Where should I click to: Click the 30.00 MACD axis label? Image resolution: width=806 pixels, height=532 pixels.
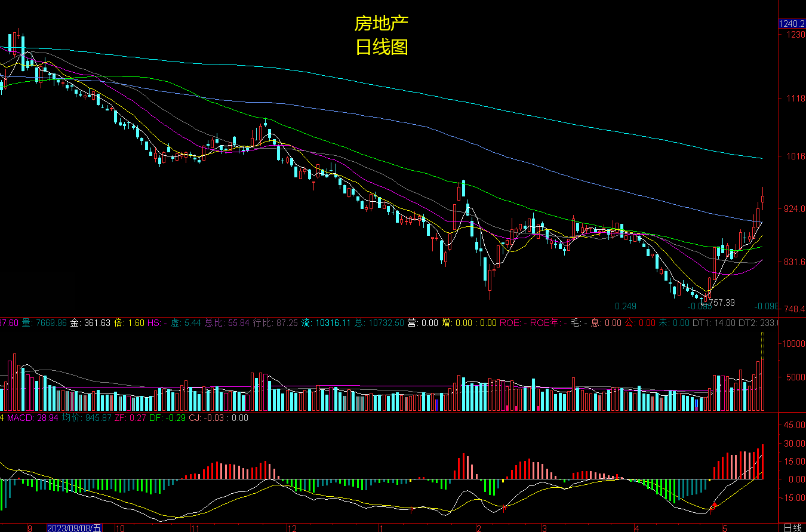pyautogui.click(x=793, y=444)
